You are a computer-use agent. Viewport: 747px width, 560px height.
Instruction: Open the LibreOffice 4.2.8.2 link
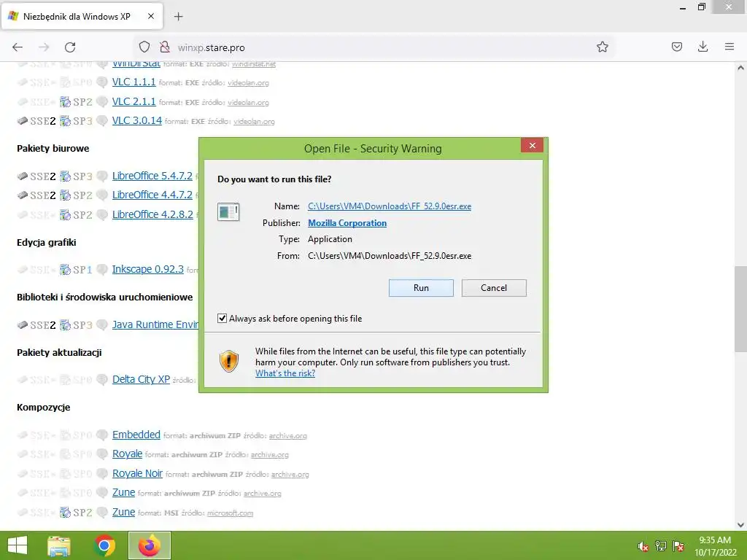point(152,214)
